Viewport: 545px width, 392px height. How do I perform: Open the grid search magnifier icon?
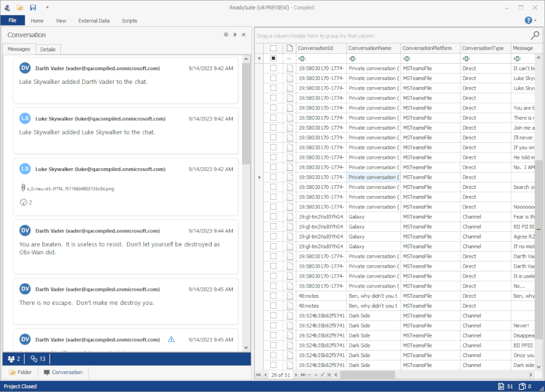click(x=535, y=35)
